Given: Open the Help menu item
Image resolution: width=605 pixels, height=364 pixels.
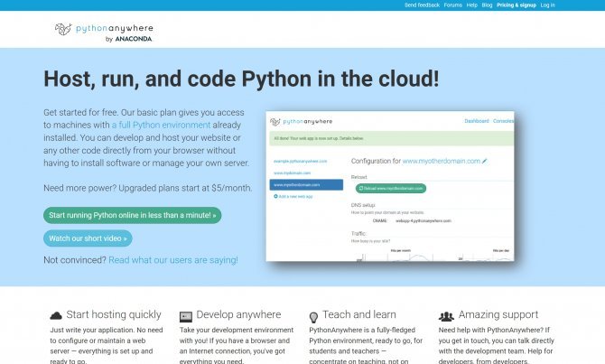Looking at the screenshot, I should point(472,5).
